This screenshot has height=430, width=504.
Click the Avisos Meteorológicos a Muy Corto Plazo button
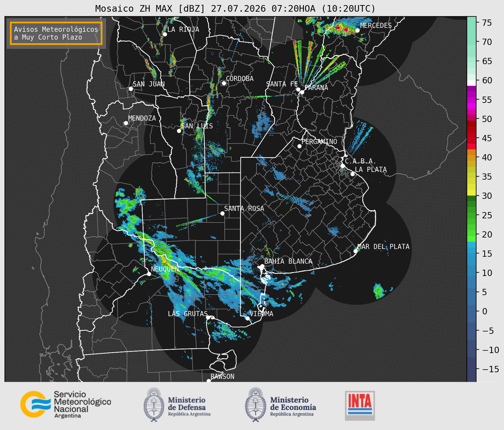coord(56,33)
